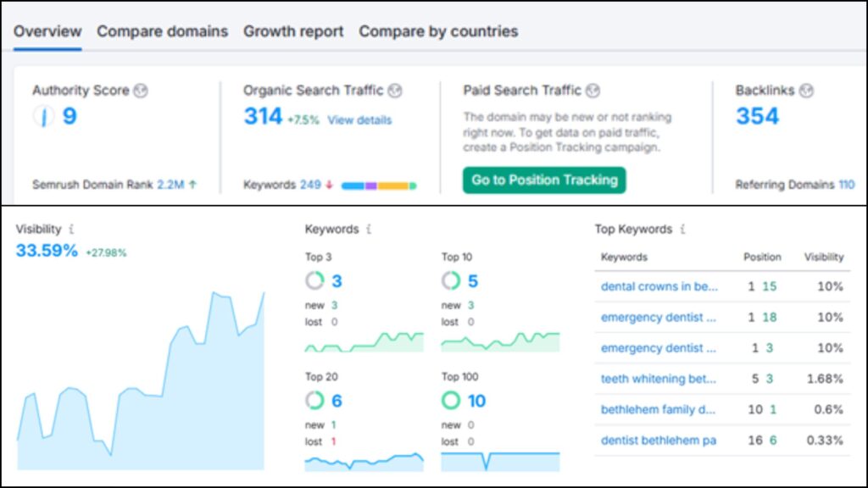
Task: Click the Top 20 sparkline chart
Action: pos(364,462)
